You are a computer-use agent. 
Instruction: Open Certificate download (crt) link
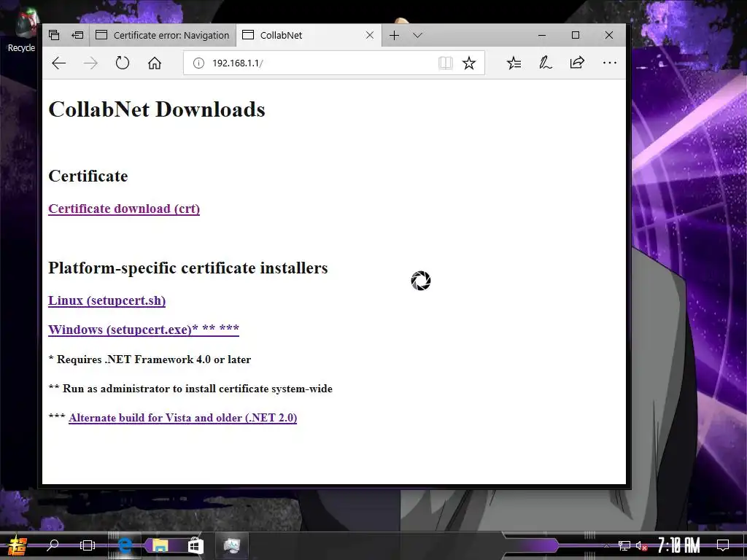pos(124,209)
